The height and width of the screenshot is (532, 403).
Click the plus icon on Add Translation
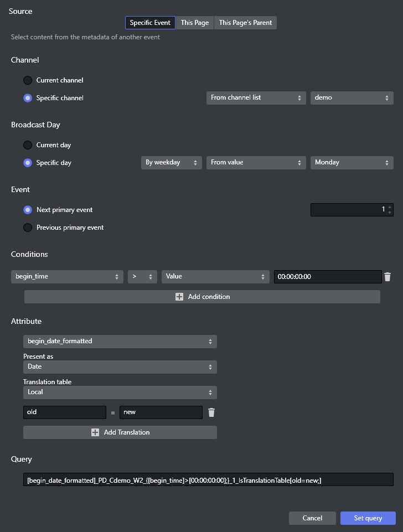[x=95, y=432]
